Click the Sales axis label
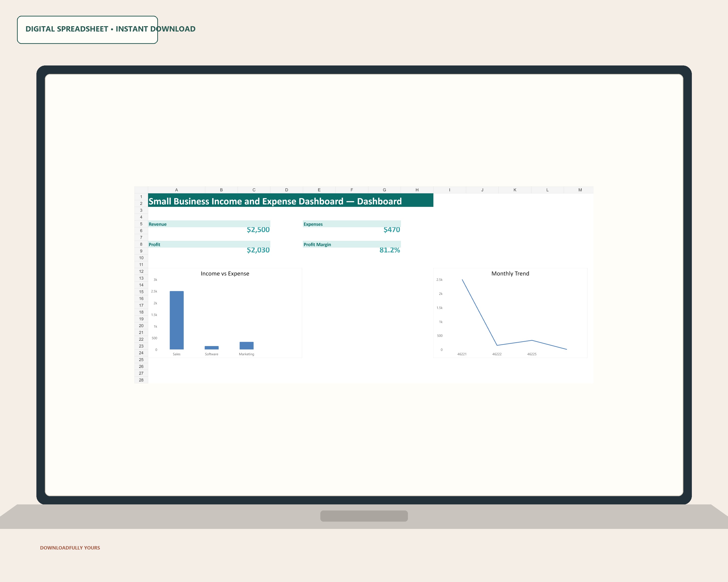The image size is (728, 582). coord(177,354)
